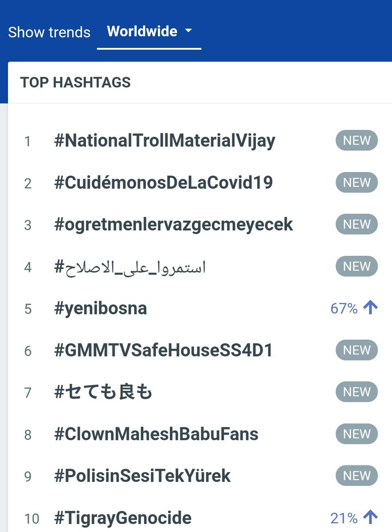Open the #yenibosna trend
Screen dimensions: 392x532
[x=100, y=309]
